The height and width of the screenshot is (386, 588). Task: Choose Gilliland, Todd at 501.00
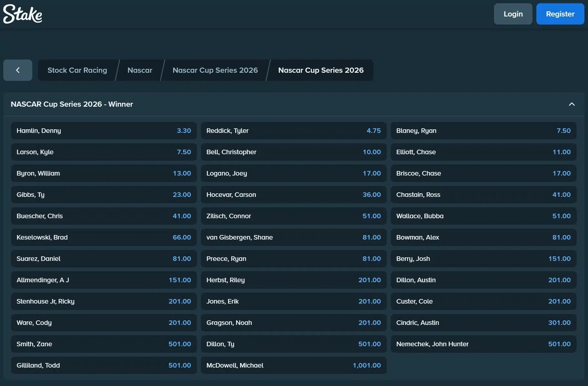pyautogui.click(x=104, y=365)
